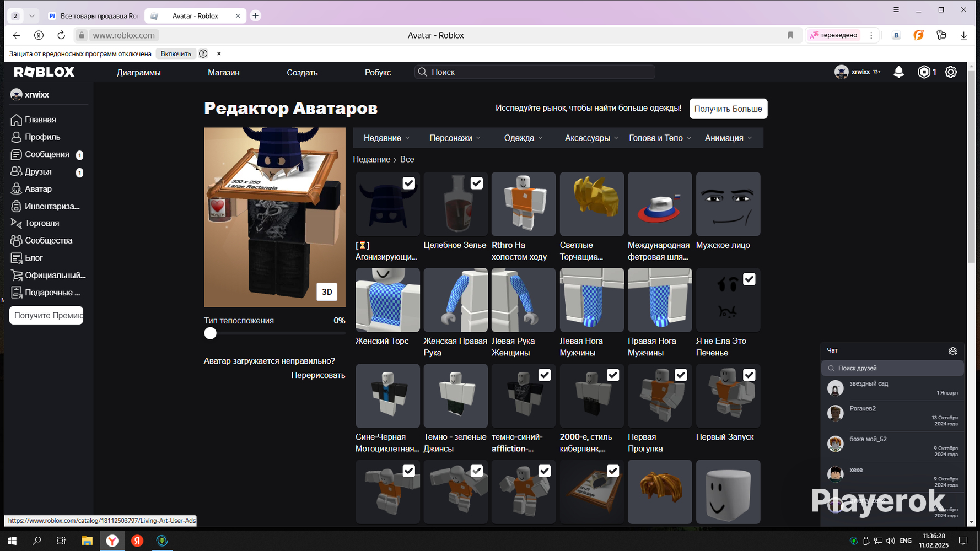Reload the page with refresh icon
The width and height of the screenshot is (980, 551).
pos(61,35)
